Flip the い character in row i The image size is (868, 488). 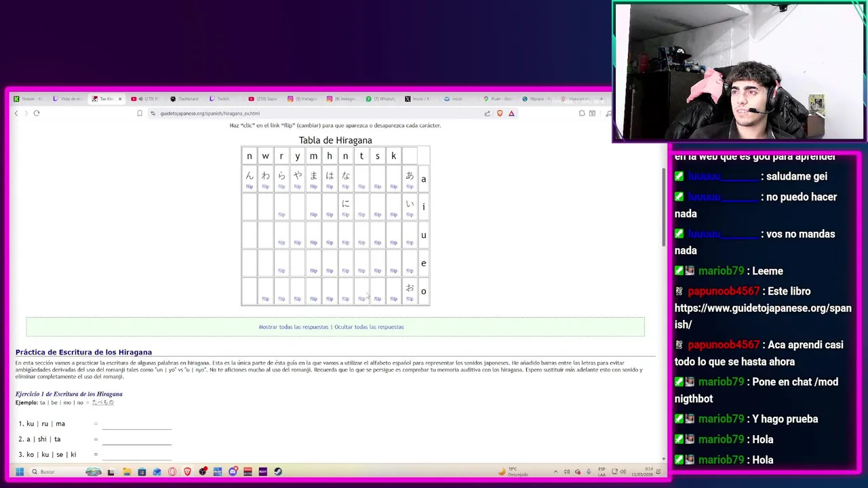coord(410,215)
